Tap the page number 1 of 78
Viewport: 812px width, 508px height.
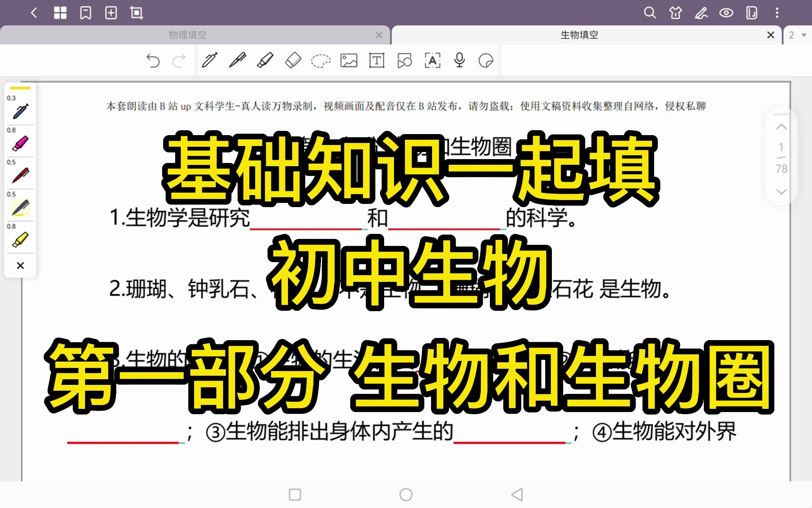pyautogui.click(x=781, y=158)
